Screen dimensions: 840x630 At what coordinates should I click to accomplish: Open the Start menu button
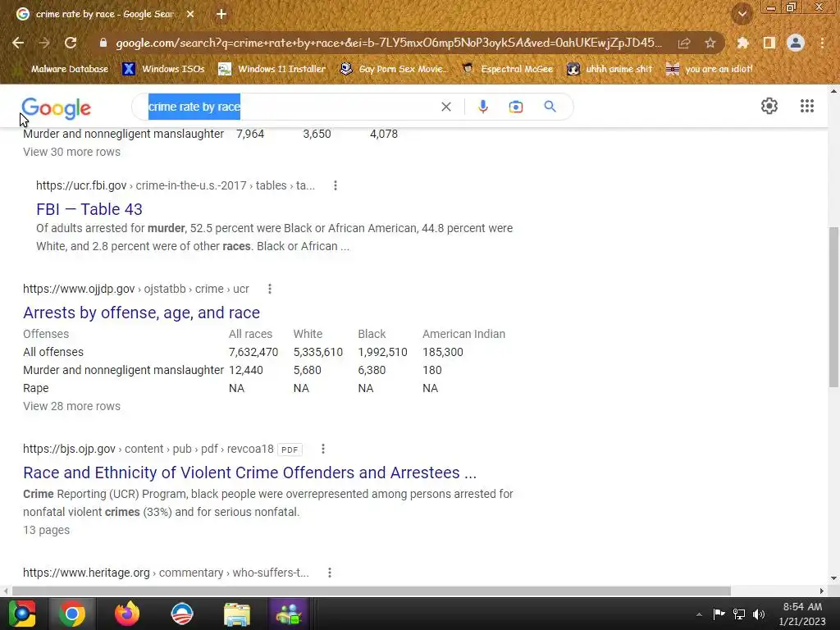[22, 614]
